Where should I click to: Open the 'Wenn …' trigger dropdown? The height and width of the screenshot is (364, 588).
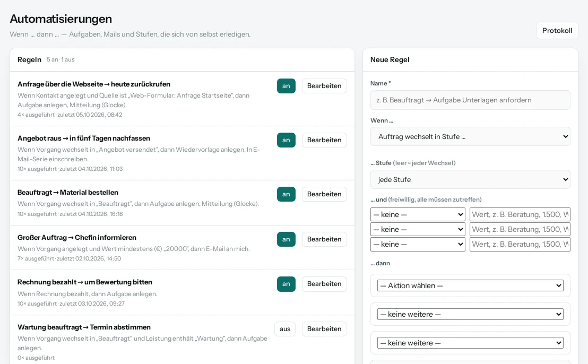tap(470, 136)
